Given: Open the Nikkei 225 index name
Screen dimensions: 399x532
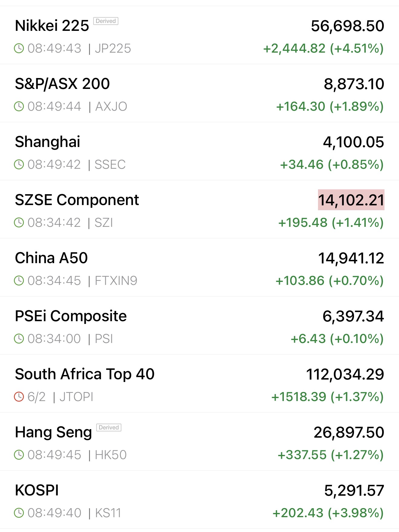Looking at the screenshot, I should click(52, 26).
